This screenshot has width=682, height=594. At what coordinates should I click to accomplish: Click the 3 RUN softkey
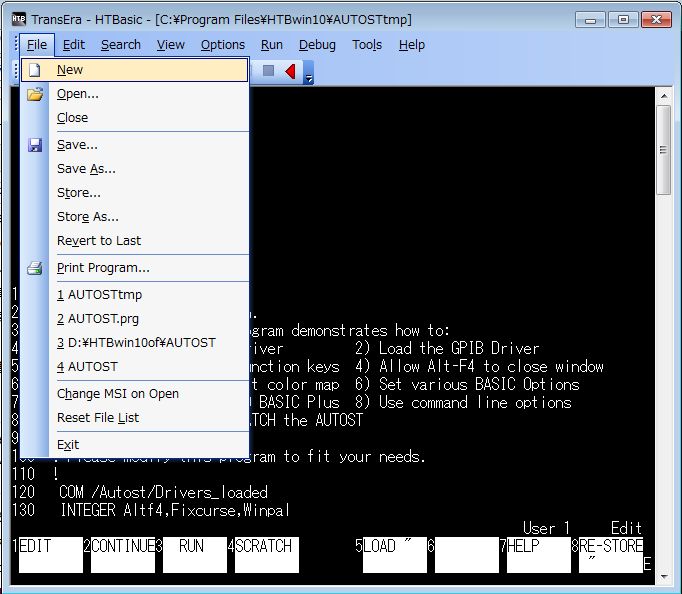pos(195,554)
